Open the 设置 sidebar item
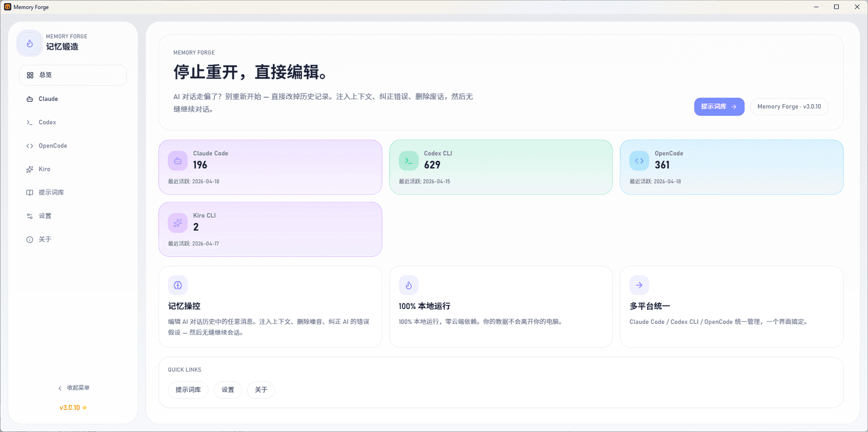The width and height of the screenshot is (868, 432). coord(45,216)
